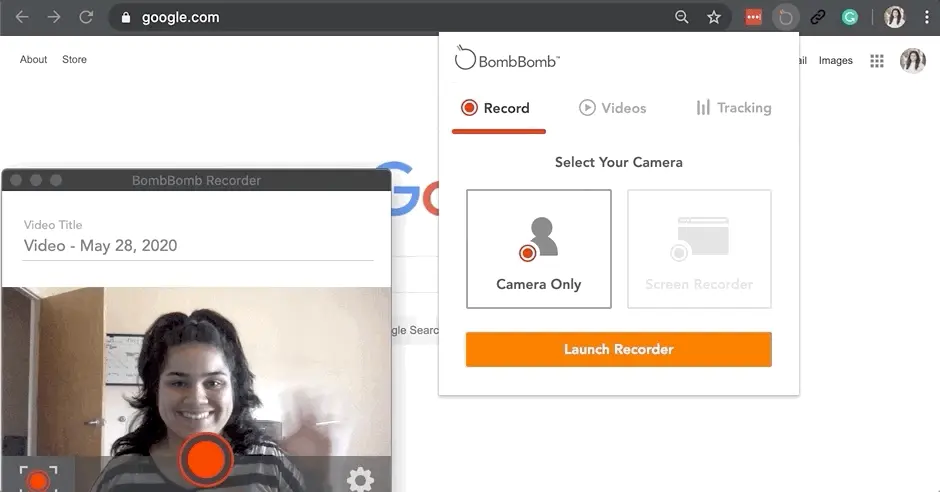Open the Grammarly extension icon
Screen dimensions: 940x492
click(x=849, y=17)
